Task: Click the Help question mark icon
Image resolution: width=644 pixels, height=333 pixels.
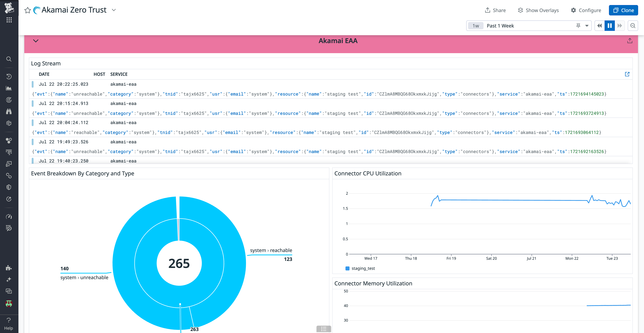Action: click(9, 320)
